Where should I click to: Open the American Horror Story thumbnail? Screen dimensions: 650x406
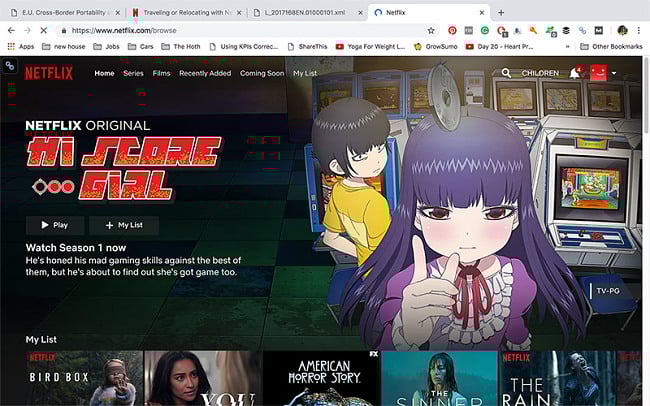[x=322, y=378]
